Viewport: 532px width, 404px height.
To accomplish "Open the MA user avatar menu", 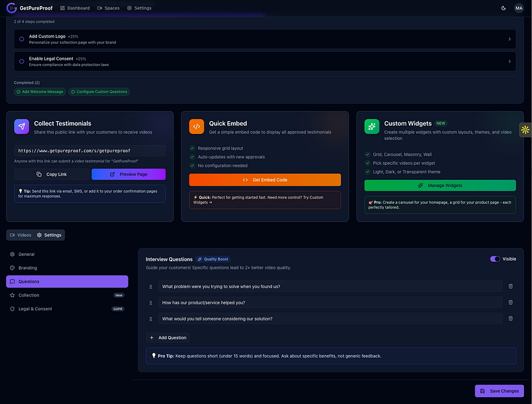I will point(519,8).
